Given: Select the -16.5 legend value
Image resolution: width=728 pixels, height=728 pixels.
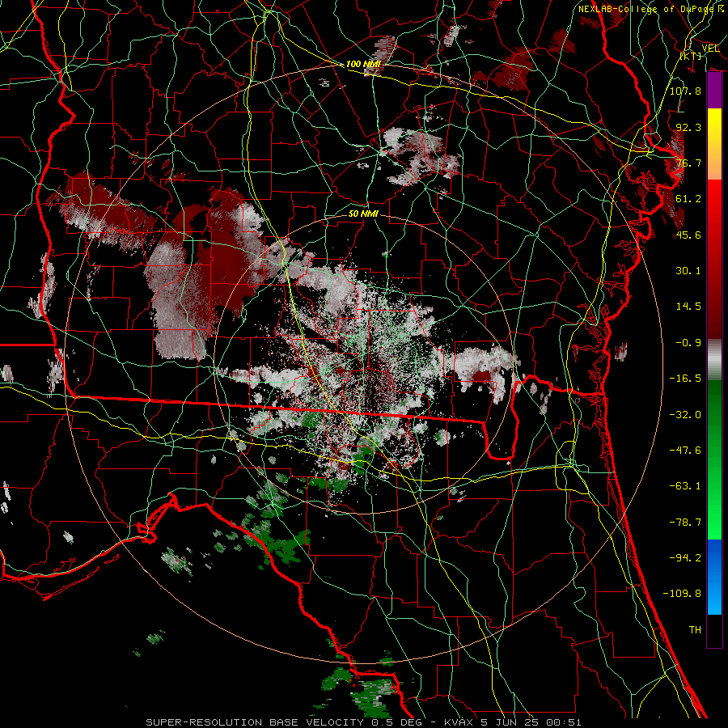Looking at the screenshot, I should [x=685, y=379].
